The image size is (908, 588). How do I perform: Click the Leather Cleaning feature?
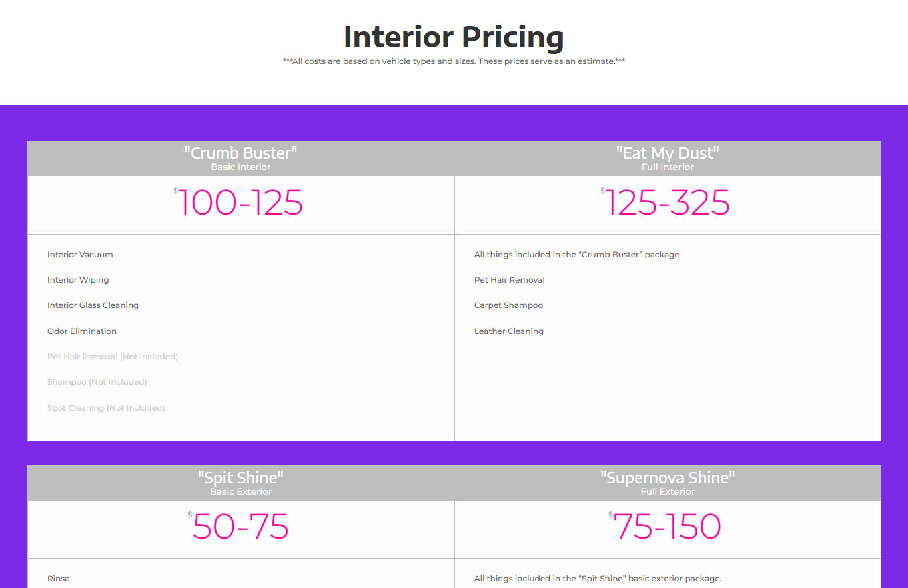click(509, 331)
